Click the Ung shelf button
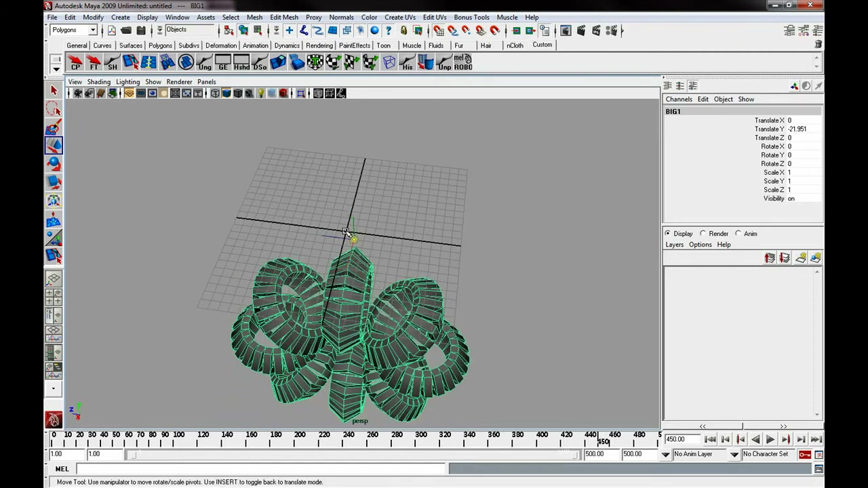Viewport: 868px width, 488px height. pyautogui.click(x=204, y=62)
